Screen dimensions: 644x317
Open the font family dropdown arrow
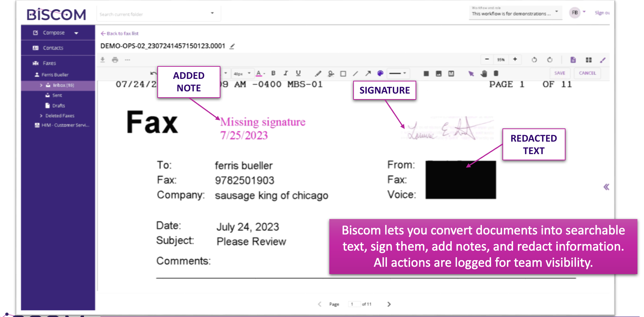tap(226, 73)
